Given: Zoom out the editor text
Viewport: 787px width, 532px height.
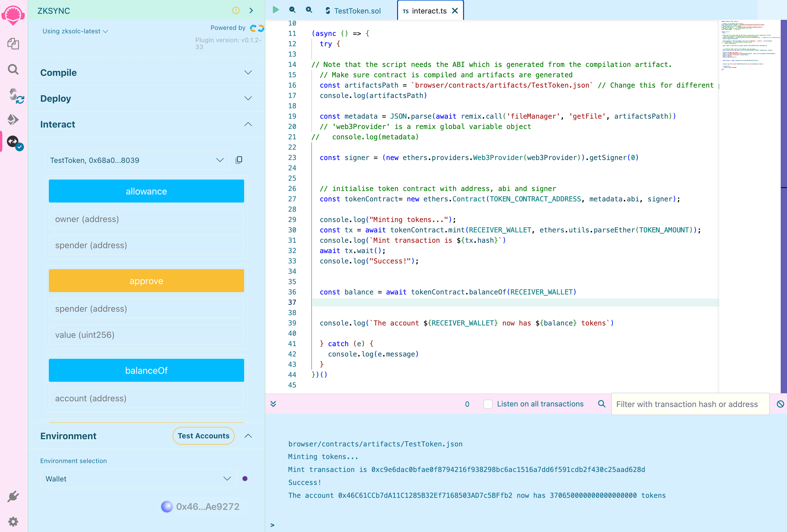Looking at the screenshot, I should click(x=292, y=10).
